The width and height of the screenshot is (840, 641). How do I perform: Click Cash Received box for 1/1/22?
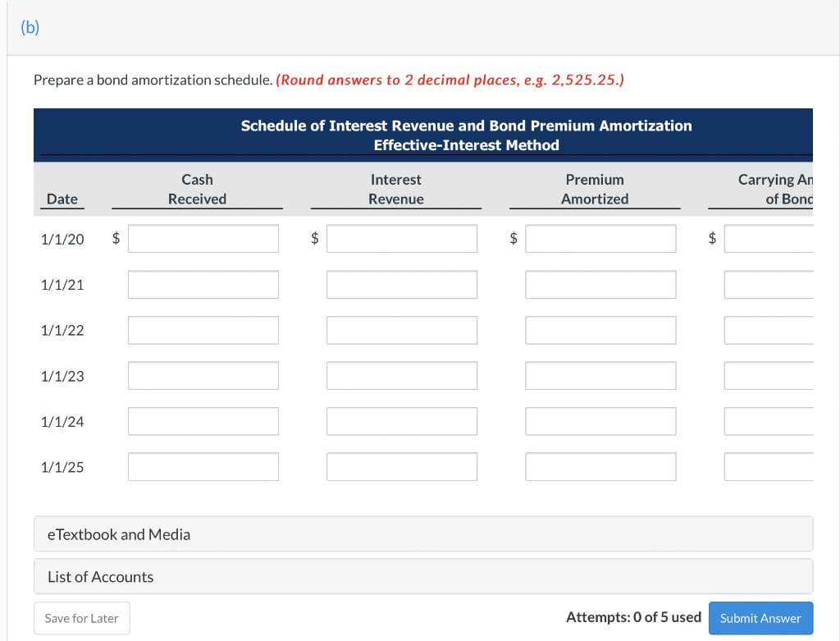pos(203,330)
